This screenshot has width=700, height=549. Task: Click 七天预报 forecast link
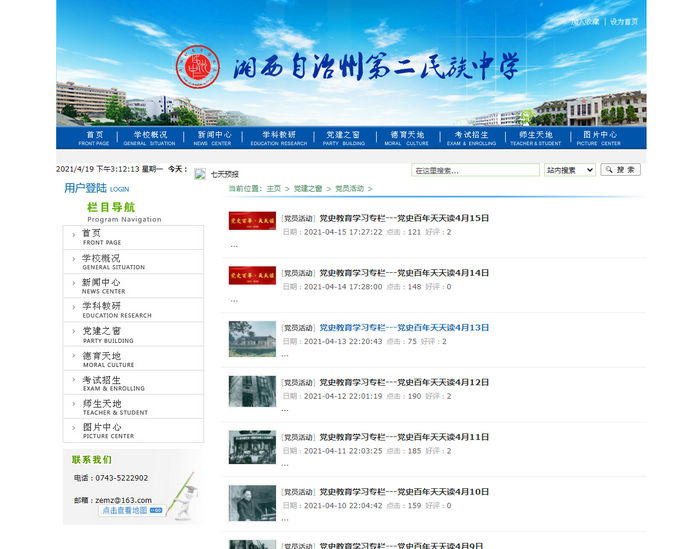225,175
